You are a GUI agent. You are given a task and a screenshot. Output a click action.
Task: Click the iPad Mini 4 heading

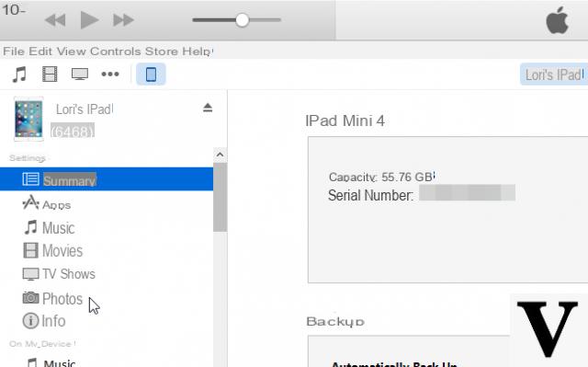tap(345, 120)
